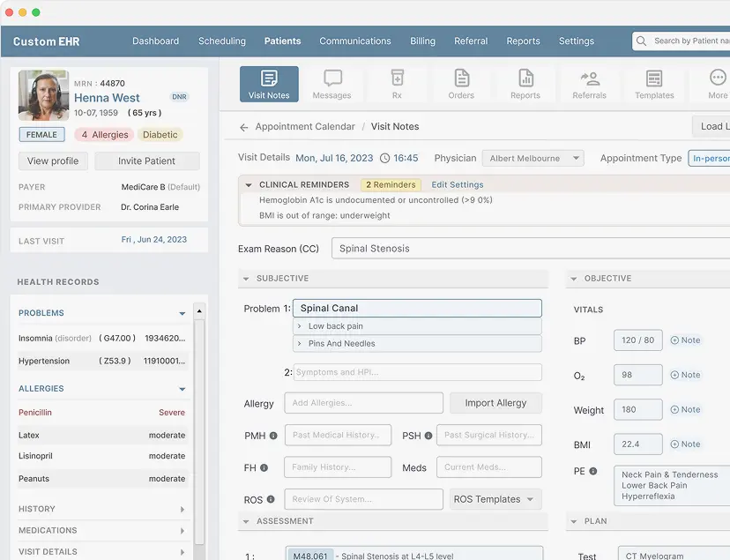This screenshot has width=730, height=560.
Task: Collapse the ALLERGIES section
Action: 183,388
